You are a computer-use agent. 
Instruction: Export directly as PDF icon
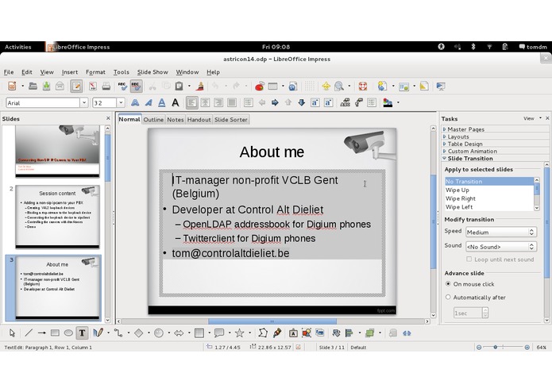(x=93, y=86)
